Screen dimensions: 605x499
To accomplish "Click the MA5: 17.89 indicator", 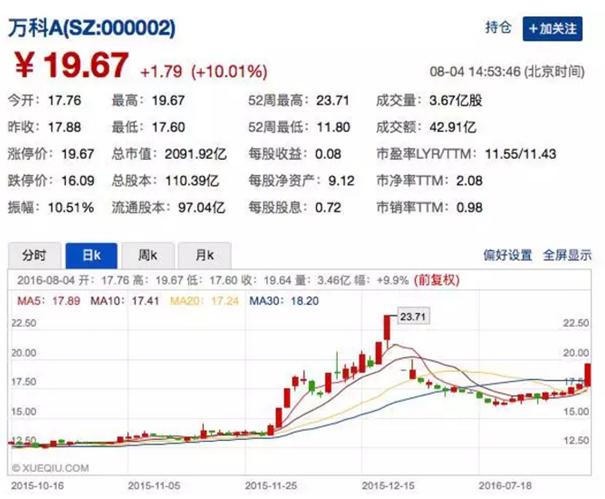I will 49,301.
